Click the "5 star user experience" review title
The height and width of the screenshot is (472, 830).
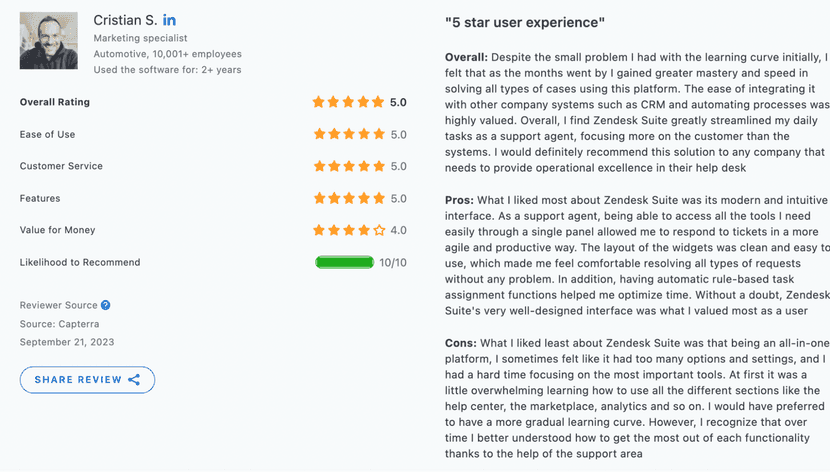click(525, 22)
